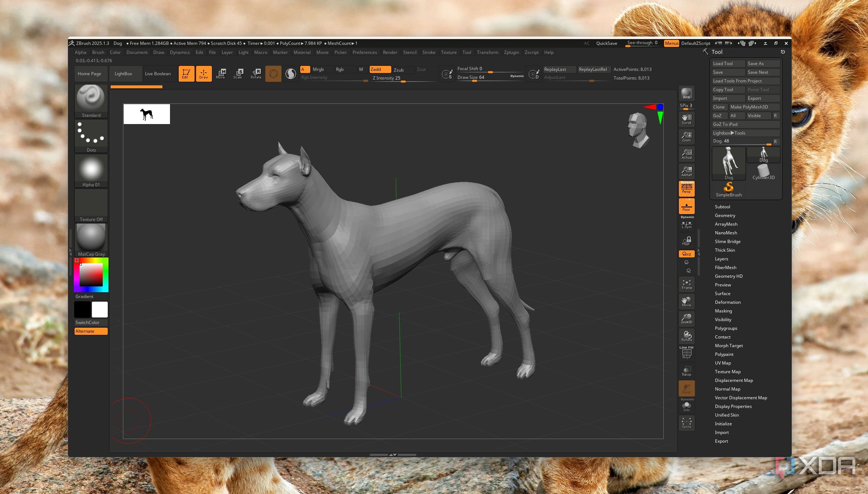Click the Zoom canvas icon
868x494 pixels.
tap(686, 136)
